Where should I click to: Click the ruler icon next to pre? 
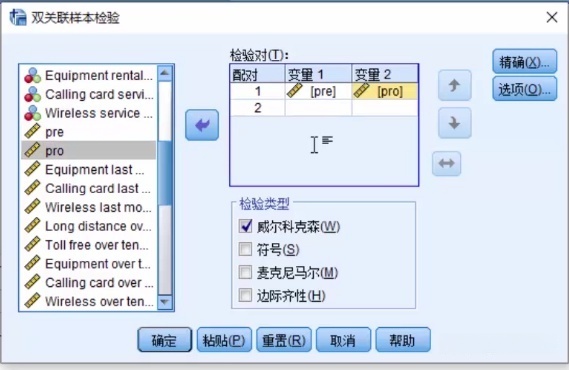coord(32,132)
